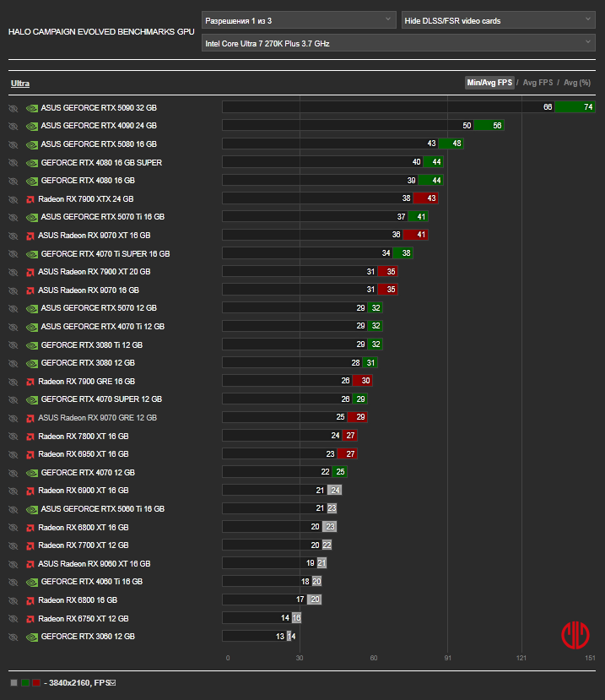Click NVIDIA icon beside ASUS GEFORCE RTX 5060 Ti
This screenshot has height=700, width=605.
[32, 509]
